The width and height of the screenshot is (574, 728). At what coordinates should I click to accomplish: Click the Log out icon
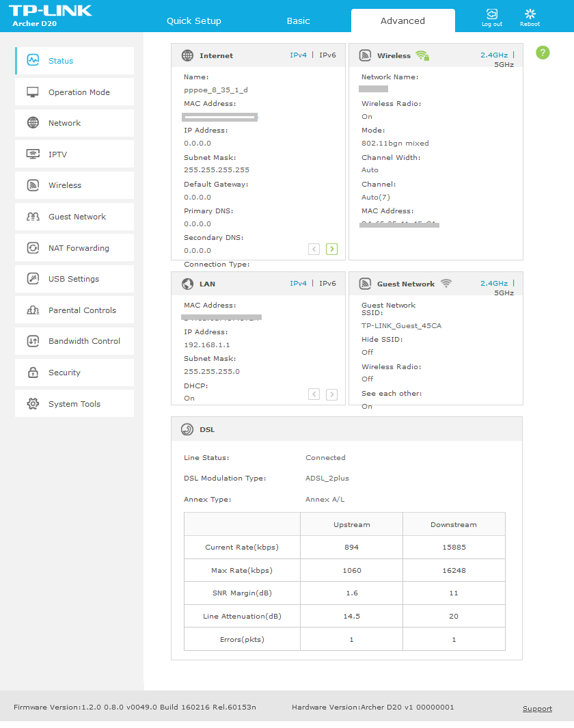click(x=492, y=14)
